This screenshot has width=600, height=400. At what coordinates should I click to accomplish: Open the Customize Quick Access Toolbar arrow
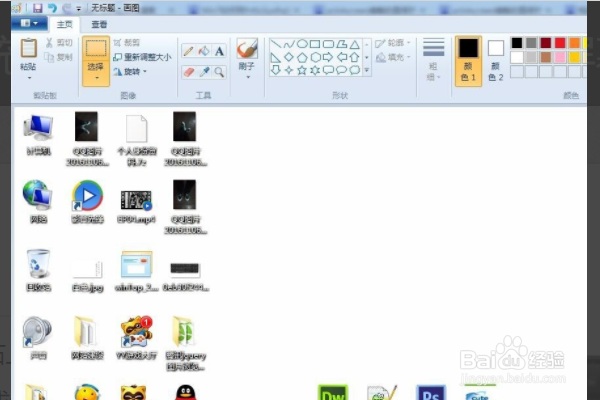[x=78, y=8]
